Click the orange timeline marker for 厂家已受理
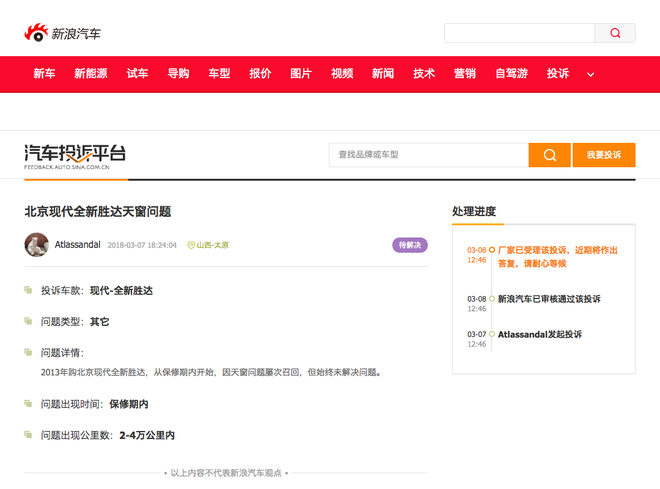This screenshot has width=660, height=489. tap(492, 250)
